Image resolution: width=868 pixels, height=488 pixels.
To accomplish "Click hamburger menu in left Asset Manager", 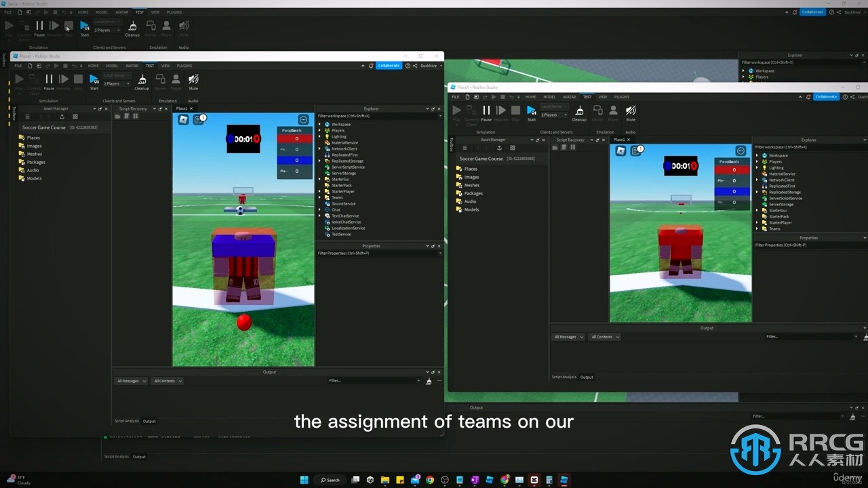I will [x=27, y=117].
